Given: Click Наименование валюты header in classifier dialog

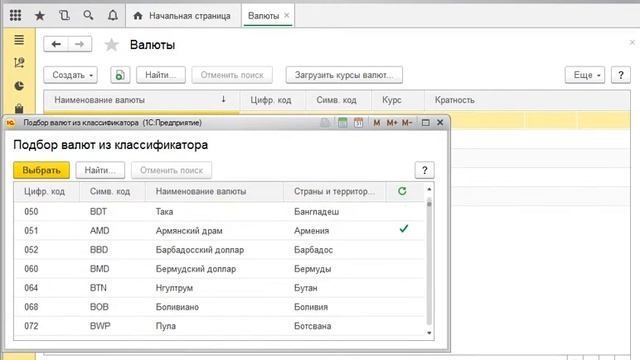Looking at the screenshot, I should pos(214,191).
